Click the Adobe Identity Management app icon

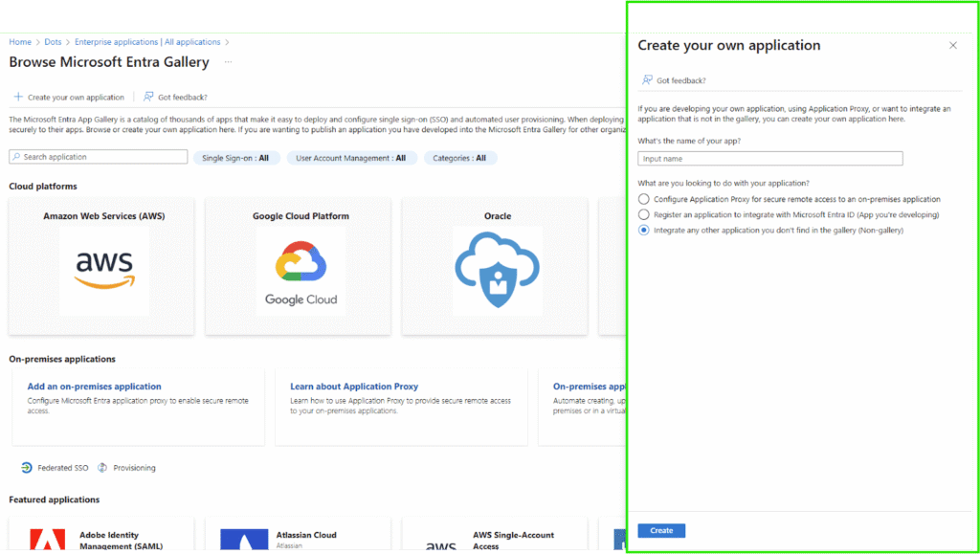(x=47, y=541)
